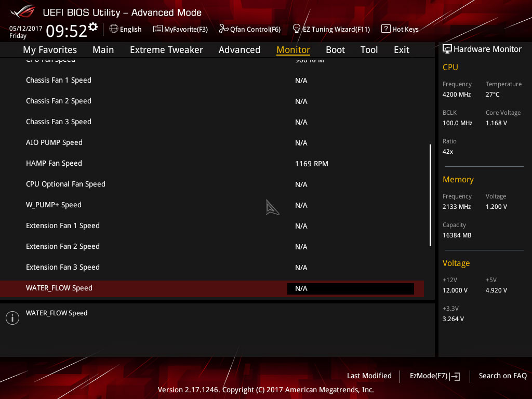Open the My Favorites tab

(50, 50)
